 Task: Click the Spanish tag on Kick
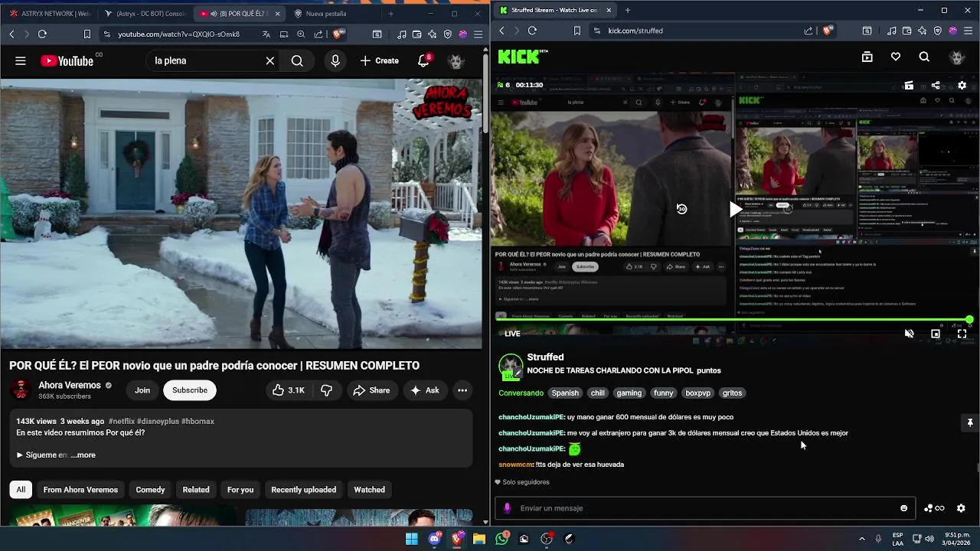(x=565, y=393)
